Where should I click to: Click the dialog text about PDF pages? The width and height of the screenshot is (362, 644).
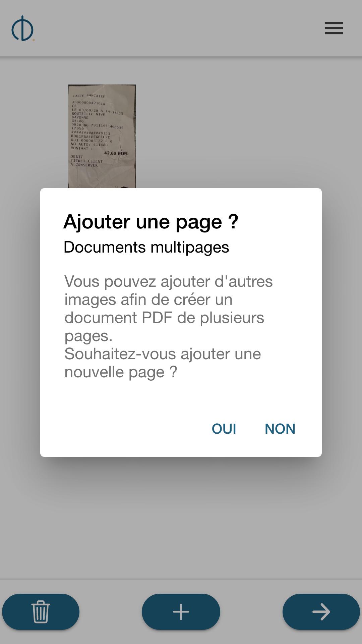[x=168, y=308]
